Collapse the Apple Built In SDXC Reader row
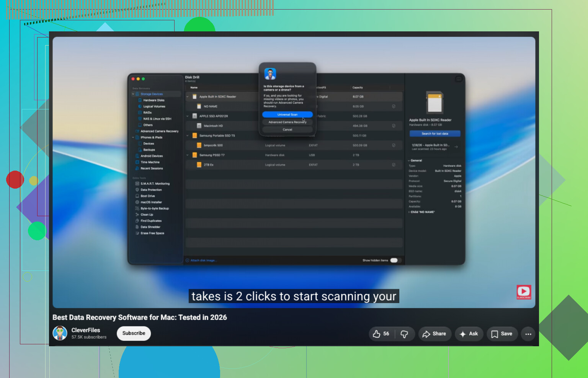This screenshot has height=378, width=588. pyautogui.click(x=188, y=97)
